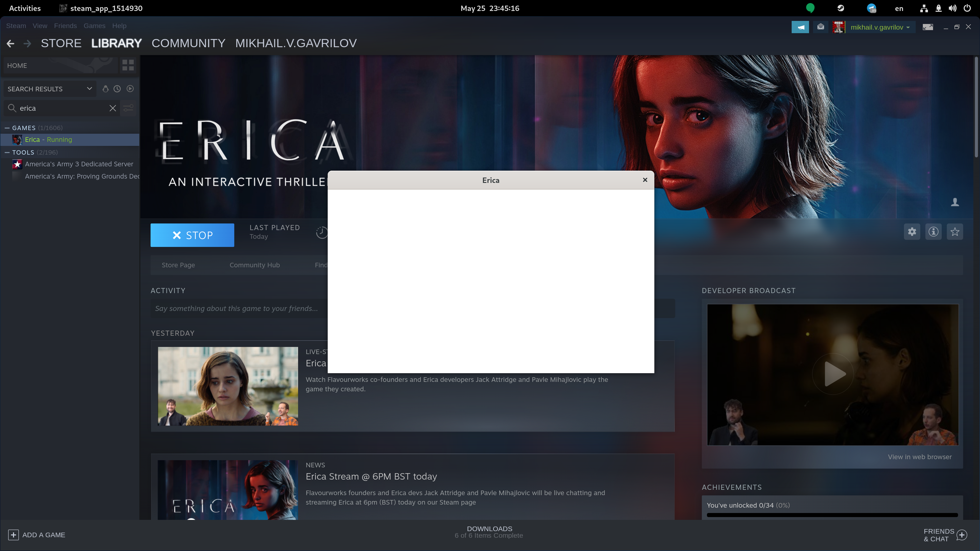Stop the running Erica game
This screenshot has width=980, height=551.
point(192,235)
